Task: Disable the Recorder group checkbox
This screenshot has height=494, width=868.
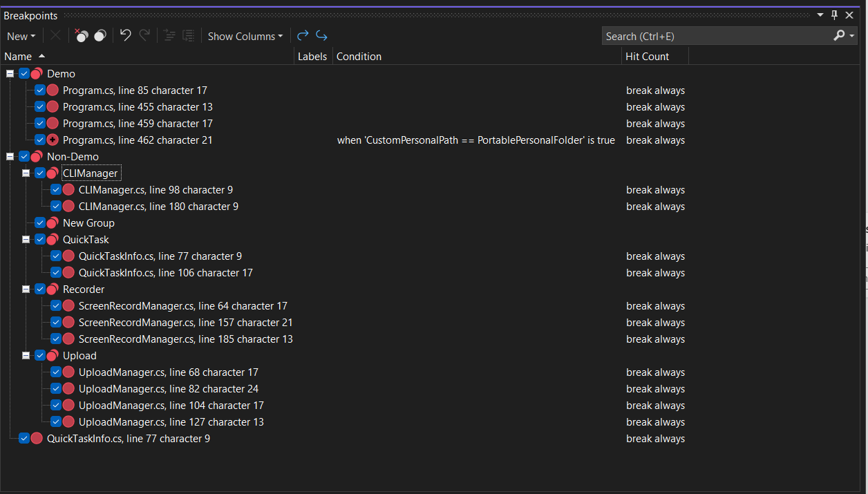Action: pos(40,289)
